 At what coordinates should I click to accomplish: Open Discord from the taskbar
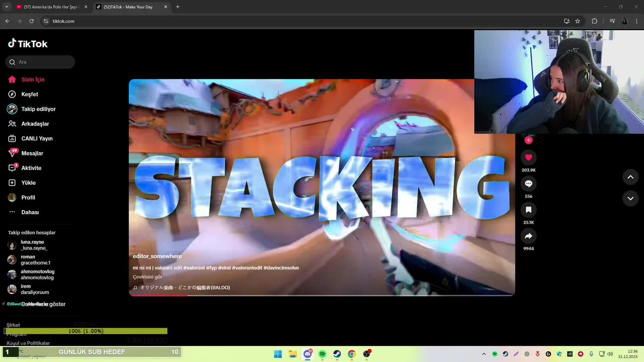(x=307, y=354)
